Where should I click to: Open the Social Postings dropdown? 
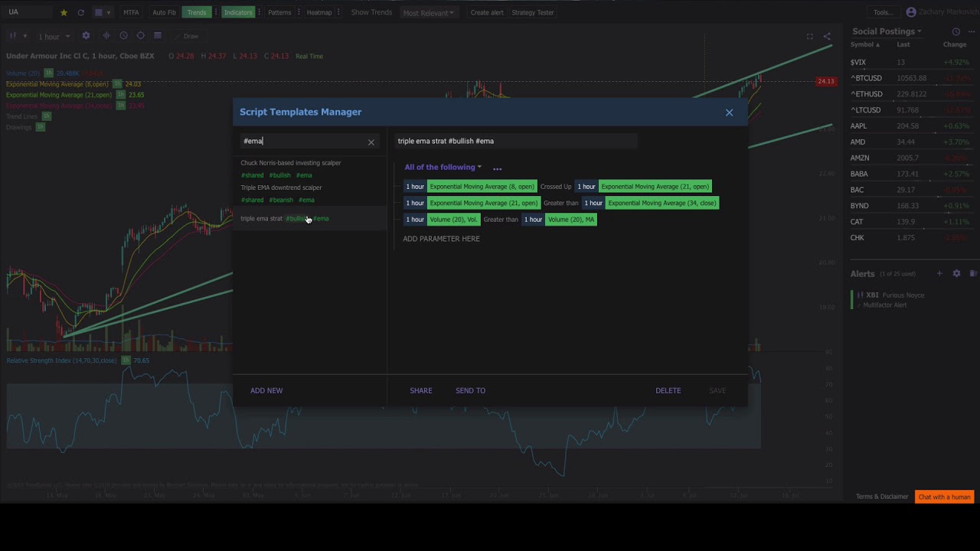(x=887, y=31)
